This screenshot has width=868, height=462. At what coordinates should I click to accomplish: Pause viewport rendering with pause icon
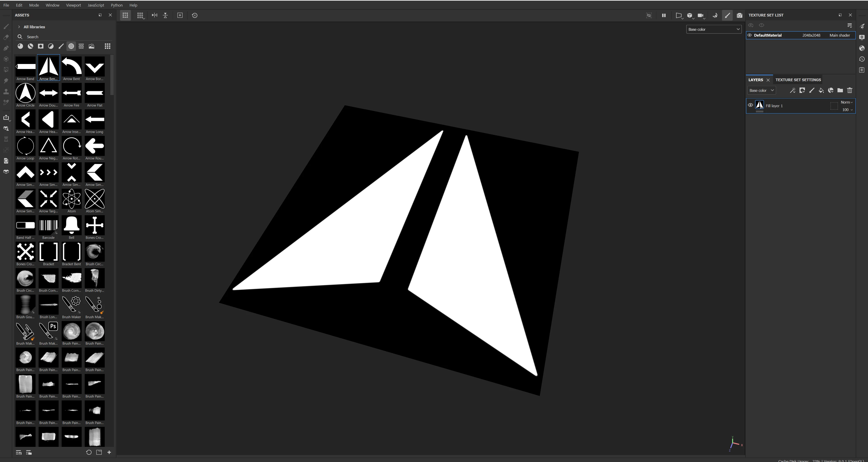point(664,16)
